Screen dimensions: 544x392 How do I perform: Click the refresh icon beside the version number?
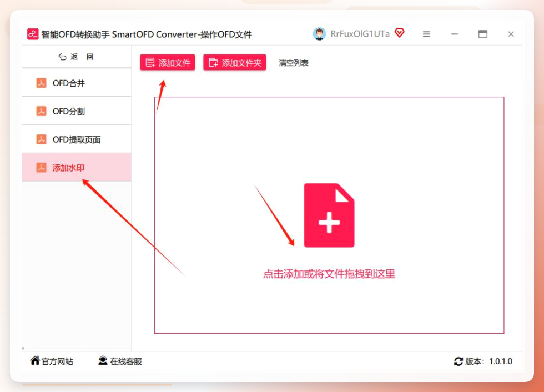click(459, 361)
